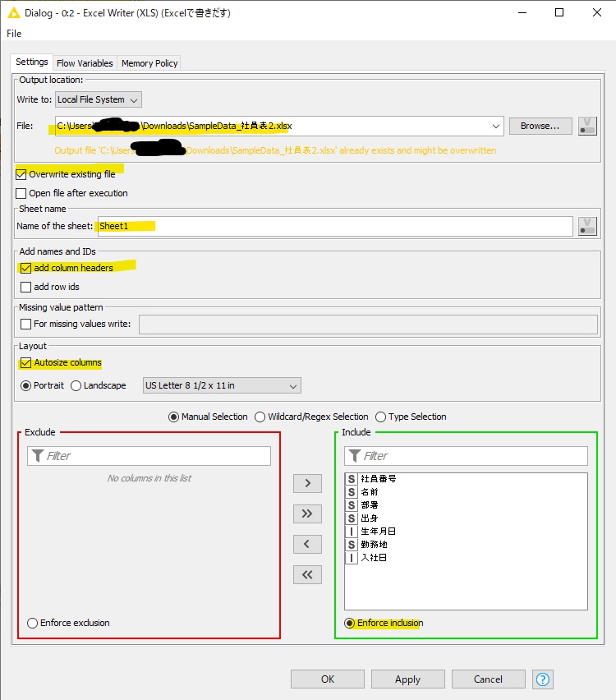Viewport: 616px width, 700px height.
Task: Toggle Overwrite existing file checkbox
Action: coord(21,174)
